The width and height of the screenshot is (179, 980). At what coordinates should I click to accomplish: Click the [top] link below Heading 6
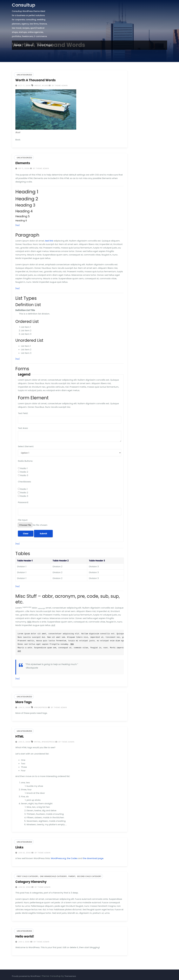point(17,225)
